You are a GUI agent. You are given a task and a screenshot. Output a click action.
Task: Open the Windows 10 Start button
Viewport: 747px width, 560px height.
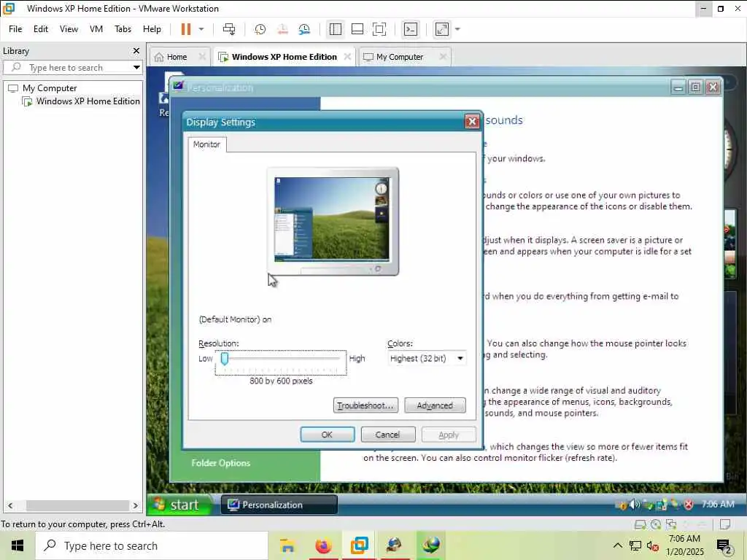pos(18,545)
